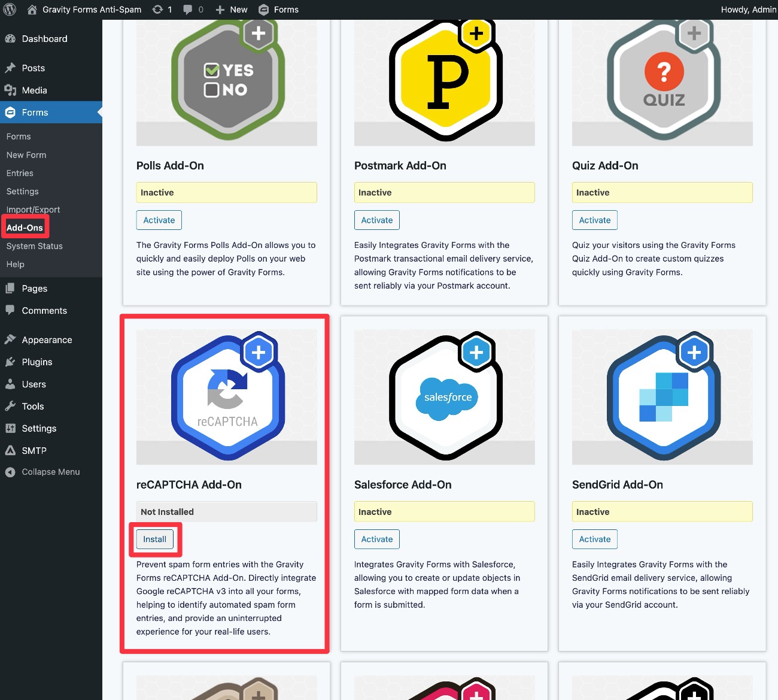Click the Quiz Add-On question mark logo
The image size is (778, 700).
click(x=663, y=81)
